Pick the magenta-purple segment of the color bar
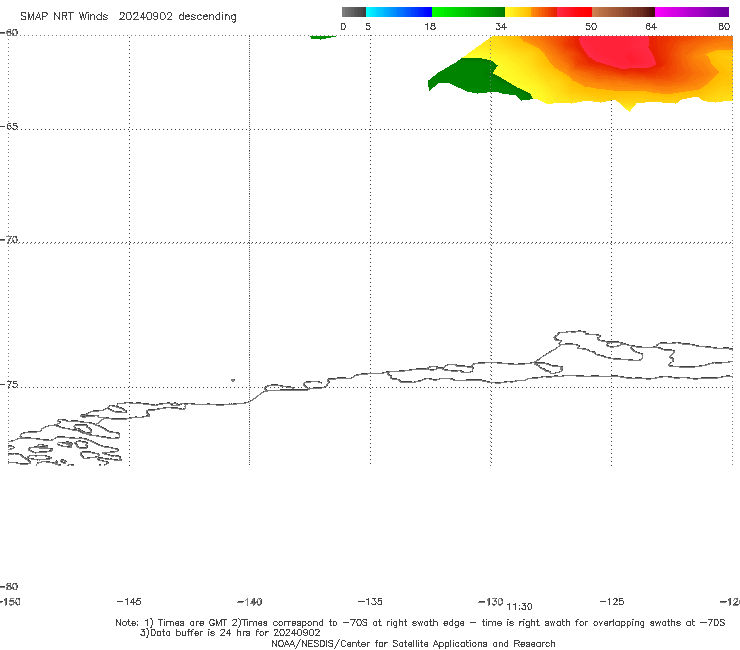The height and width of the screenshot is (650, 740). (692, 12)
